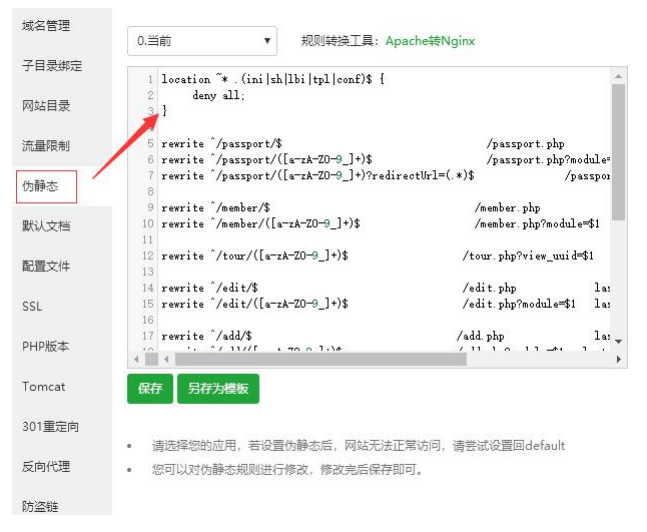This screenshot has height=532, width=647.
Task: Click 'rewrite ^/edit/$' on line 14
Action: click(x=210, y=288)
